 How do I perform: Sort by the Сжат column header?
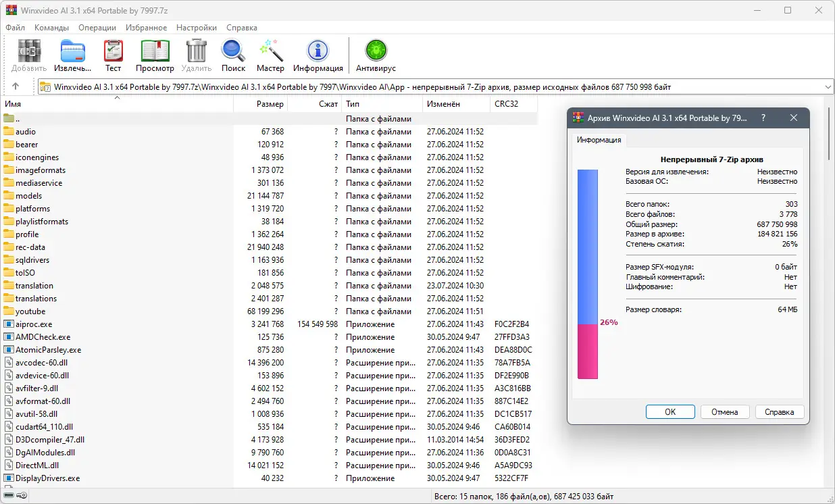pyautogui.click(x=315, y=104)
